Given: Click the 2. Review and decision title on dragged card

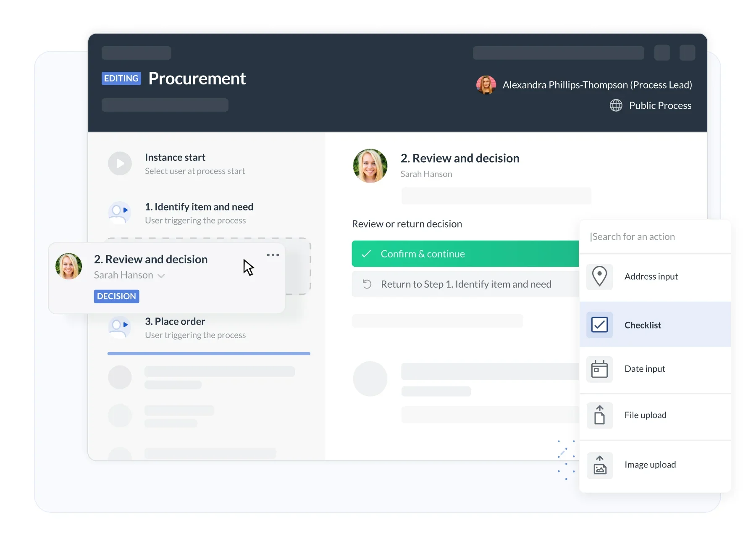Looking at the screenshot, I should [x=151, y=260].
